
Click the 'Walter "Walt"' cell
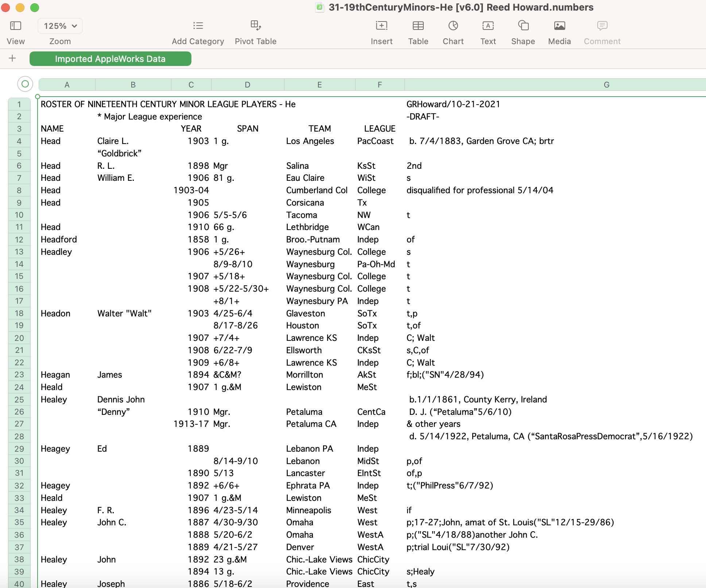click(x=124, y=314)
